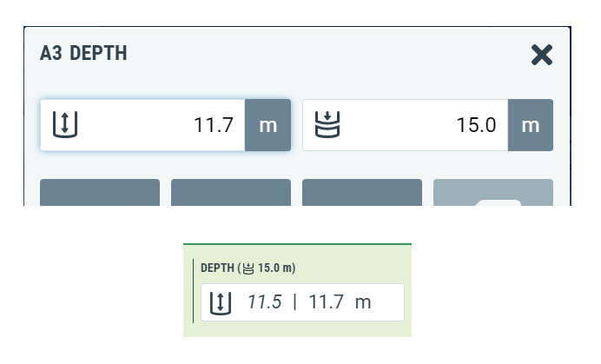
Task: Click the second dark button under the 11.7 unit
Action: (231, 192)
